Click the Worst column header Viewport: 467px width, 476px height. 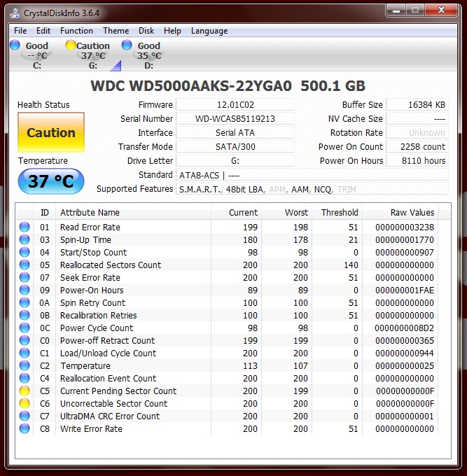(x=286, y=212)
